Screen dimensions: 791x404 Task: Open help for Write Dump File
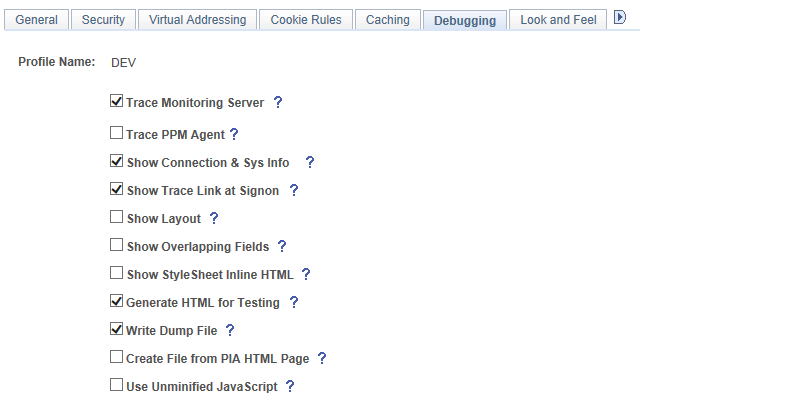pos(230,330)
